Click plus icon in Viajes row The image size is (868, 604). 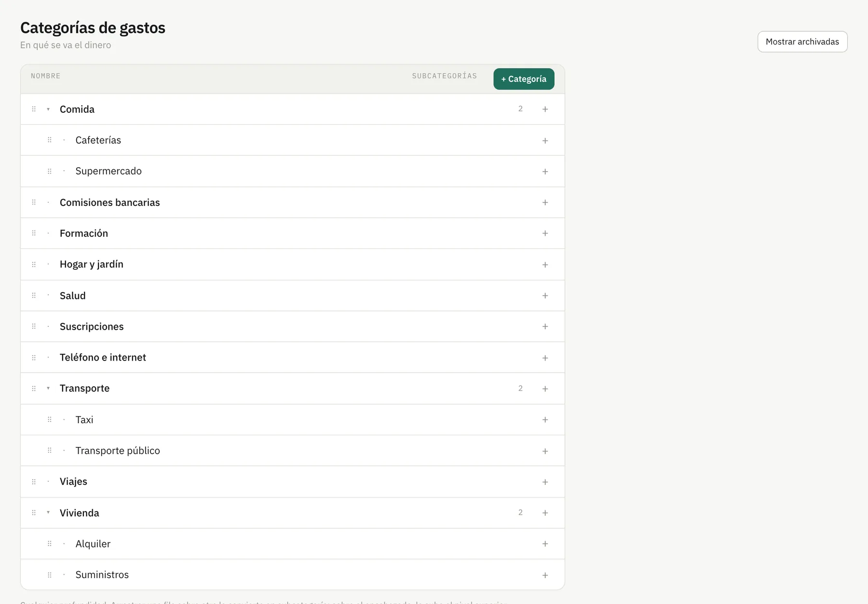[x=545, y=482]
